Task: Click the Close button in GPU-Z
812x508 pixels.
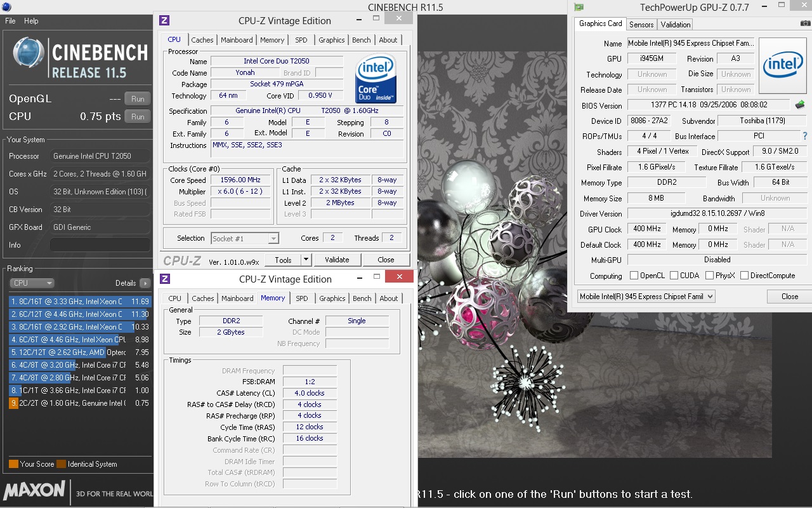Action: (789, 297)
